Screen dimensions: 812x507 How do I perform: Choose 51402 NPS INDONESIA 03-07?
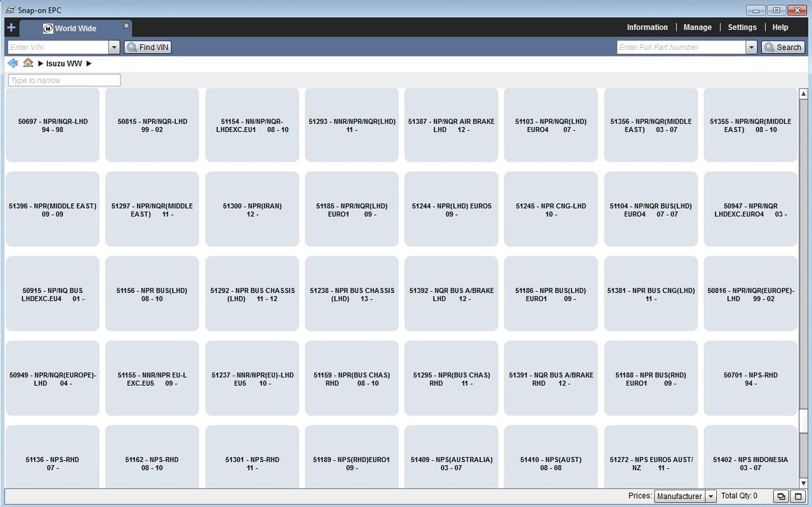pos(750,457)
